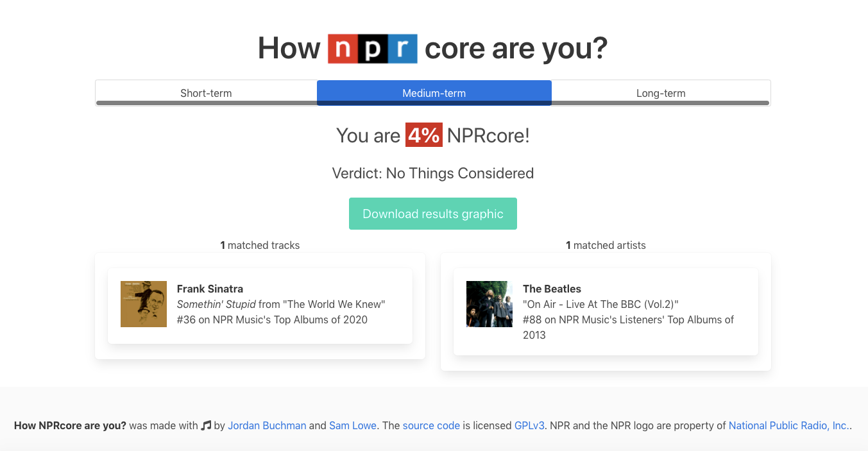Click "On Air - Live At The BBC (Vol.2)" text

pyautogui.click(x=600, y=304)
